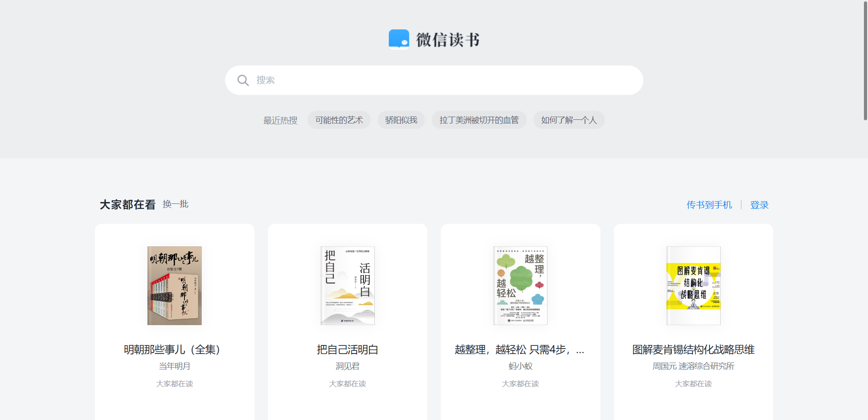Select the hot search tag 如何了解一个人
Viewport: 868px width, 420px height.
[569, 120]
